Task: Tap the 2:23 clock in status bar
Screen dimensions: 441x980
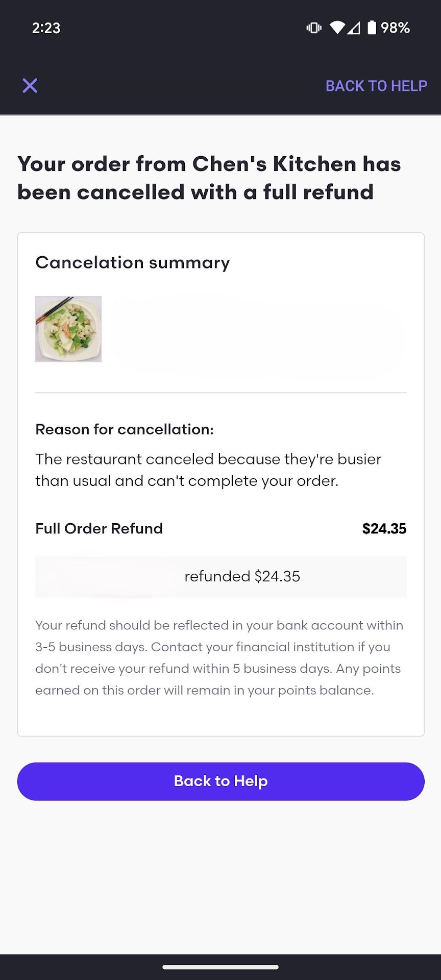Action: 46,28
